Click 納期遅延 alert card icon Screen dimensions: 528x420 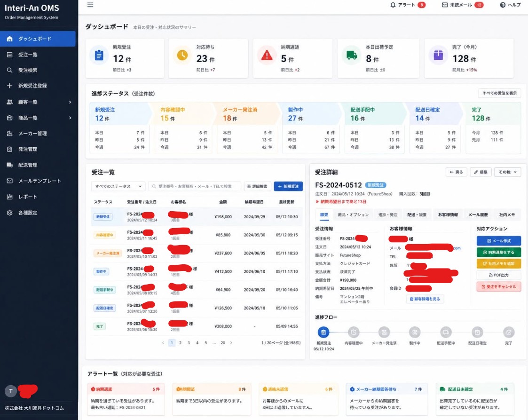point(93,389)
